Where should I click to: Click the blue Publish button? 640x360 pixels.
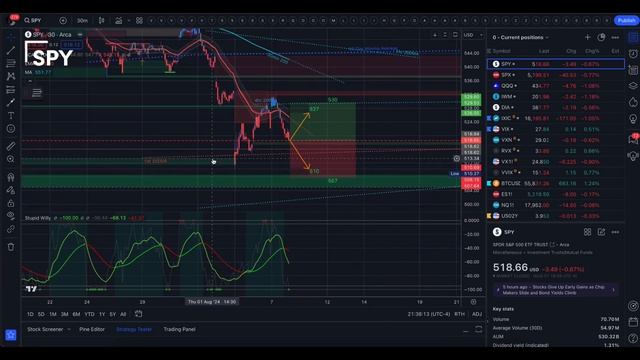(626, 20)
